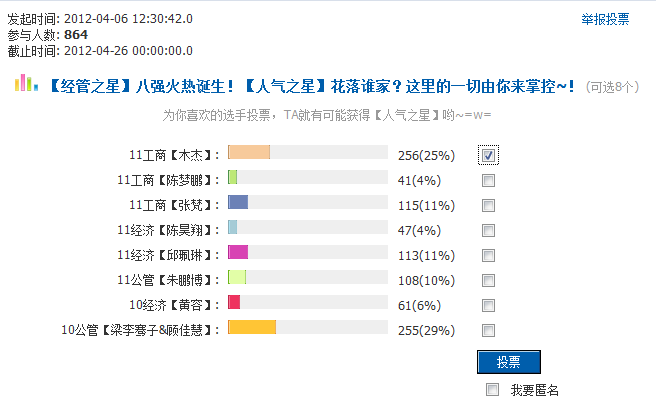Check the 11经济【邱珮琳】 checkbox

488,255
